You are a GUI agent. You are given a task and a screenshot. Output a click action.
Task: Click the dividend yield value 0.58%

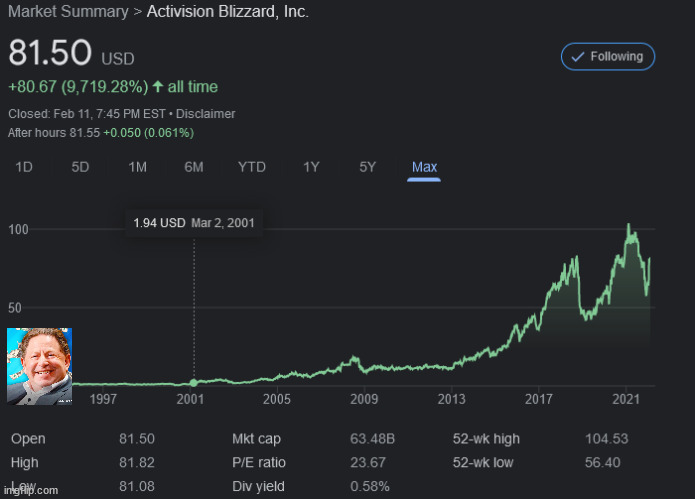(x=370, y=487)
